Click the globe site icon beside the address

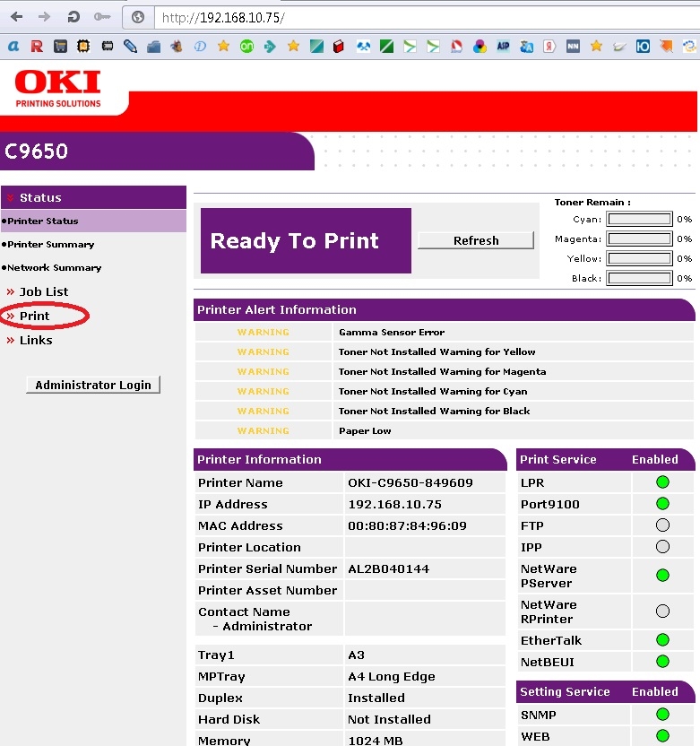(x=138, y=18)
